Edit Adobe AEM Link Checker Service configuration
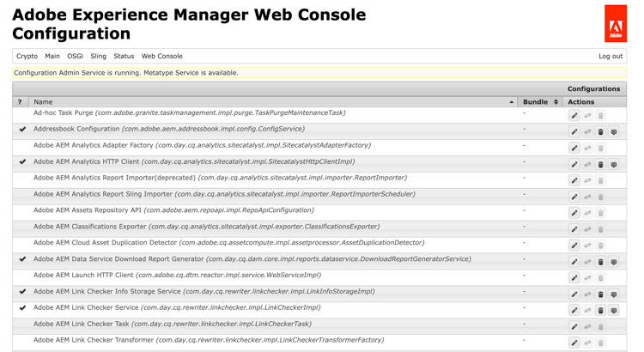Image resolution: width=644 pixels, height=352 pixels. (574, 310)
